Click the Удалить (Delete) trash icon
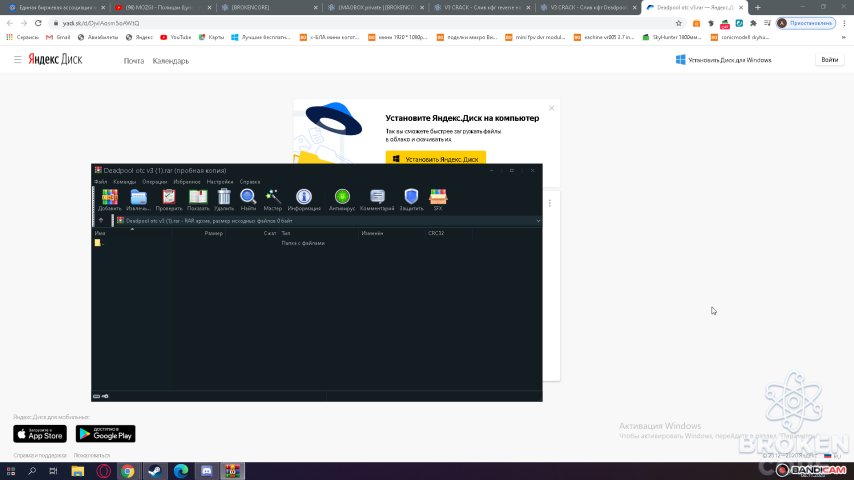The height and width of the screenshot is (480, 854). (x=224, y=199)
